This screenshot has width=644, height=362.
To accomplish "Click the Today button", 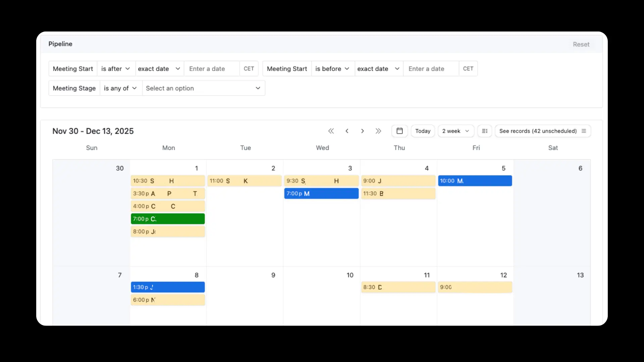I will point(423,131).
